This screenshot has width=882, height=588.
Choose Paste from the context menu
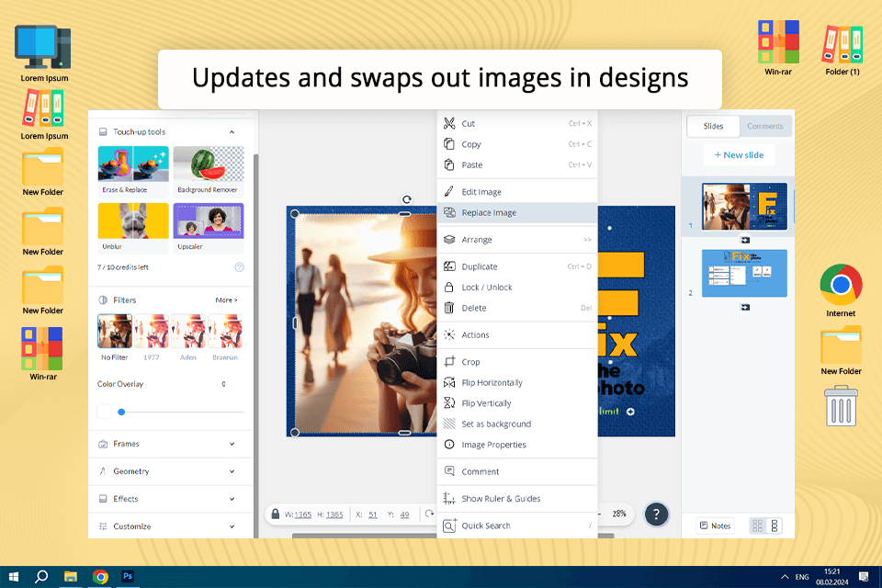click(517, 165)
